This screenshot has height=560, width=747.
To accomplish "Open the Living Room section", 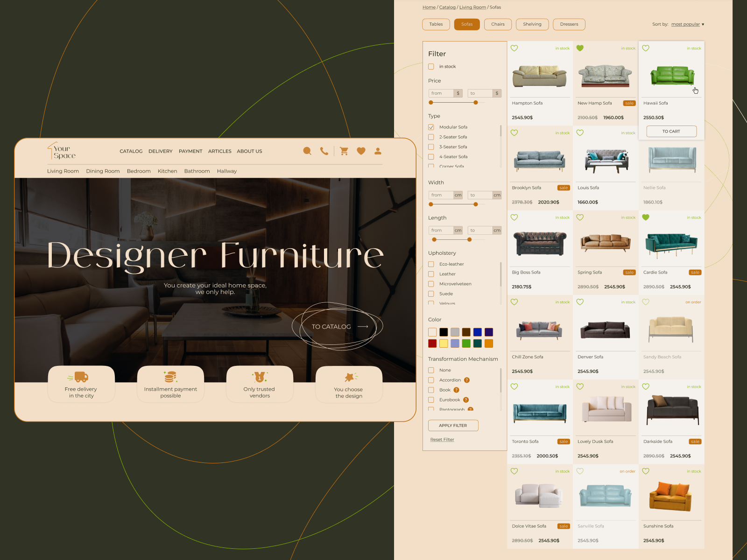I will coord(63,171).
